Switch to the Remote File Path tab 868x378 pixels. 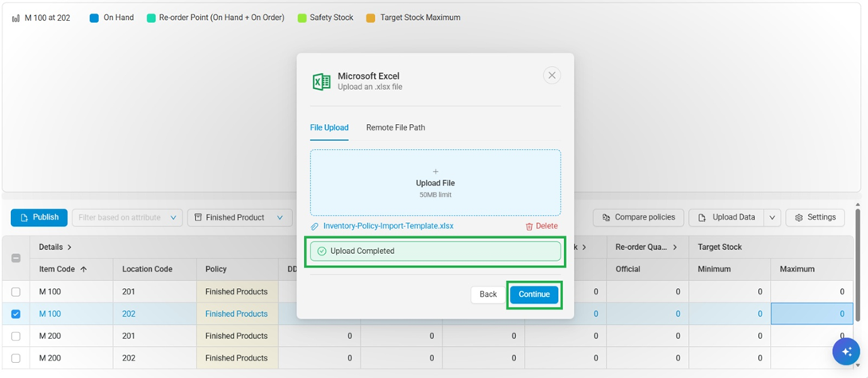[395, 127]
